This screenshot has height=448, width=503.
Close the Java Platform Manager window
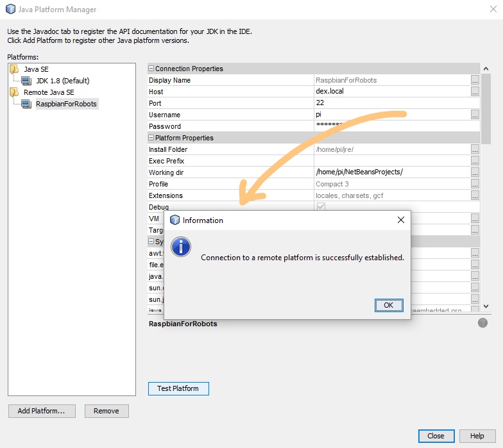493,9
